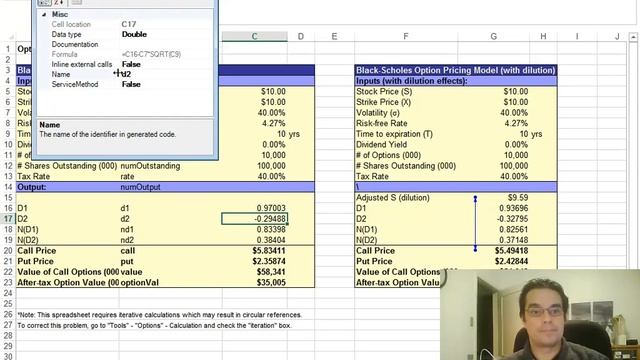Click '# Shares Outstanding (000)' label in column A
This screenshot has height=360, width=640.
point(67,166)
